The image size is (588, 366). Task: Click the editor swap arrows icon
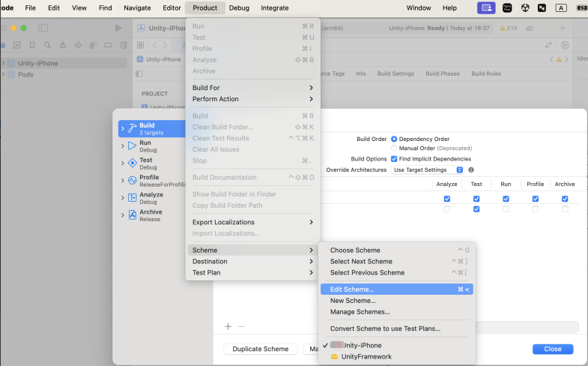[x=548, y=45]
